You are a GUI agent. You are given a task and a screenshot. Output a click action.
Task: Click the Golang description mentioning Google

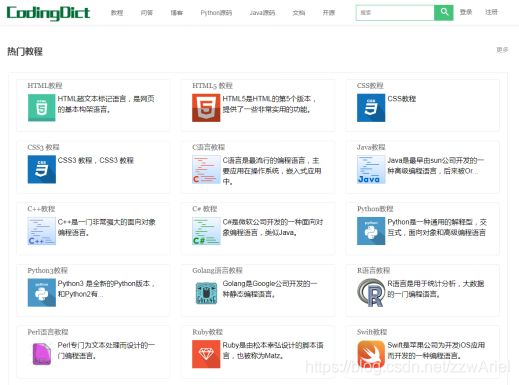(270, 289)
